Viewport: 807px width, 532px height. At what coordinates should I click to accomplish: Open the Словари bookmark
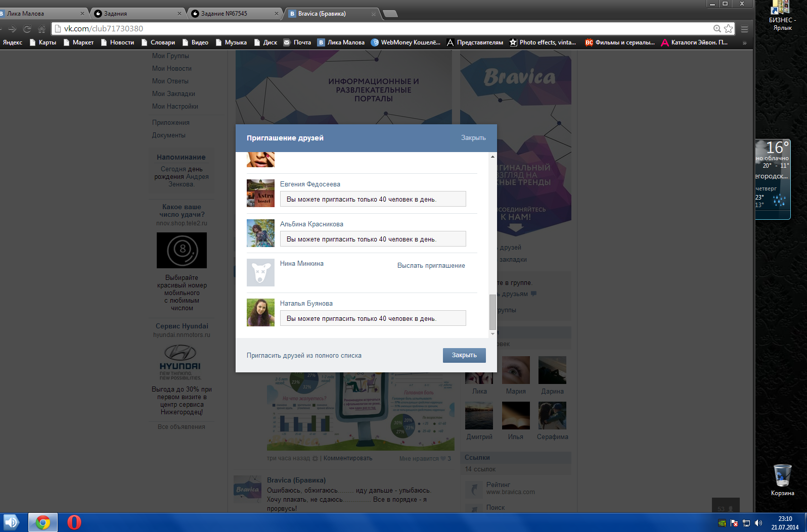coord(158,42)
